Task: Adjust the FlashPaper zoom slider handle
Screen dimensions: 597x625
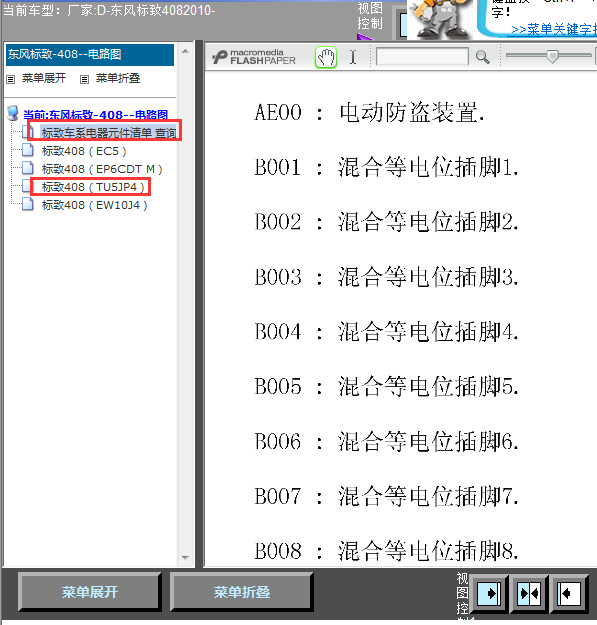Action: [552, 56]
